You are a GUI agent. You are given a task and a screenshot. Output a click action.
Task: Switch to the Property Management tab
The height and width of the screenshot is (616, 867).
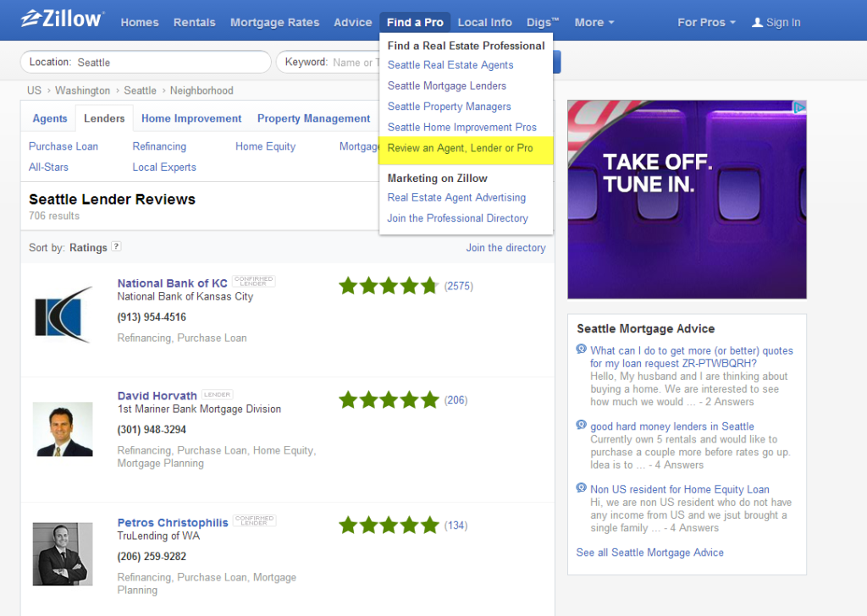pos(313,118)
